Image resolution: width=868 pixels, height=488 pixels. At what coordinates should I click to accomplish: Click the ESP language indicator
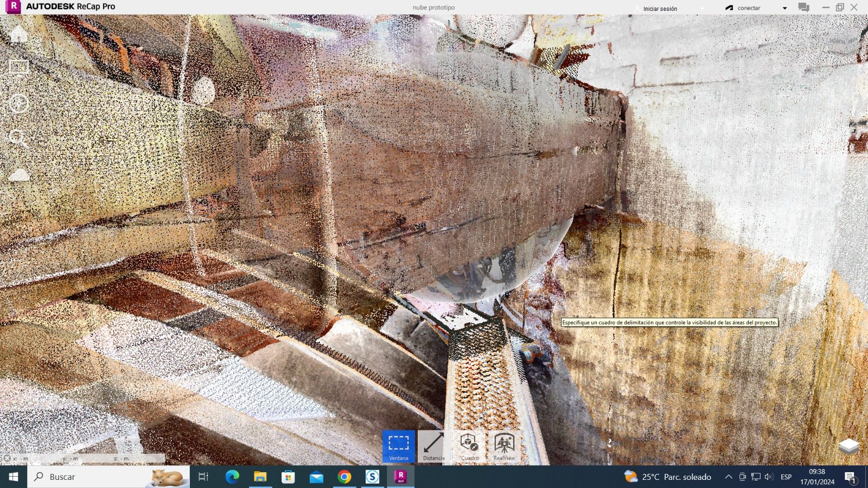pyautogui.click(x=786, y=477)
